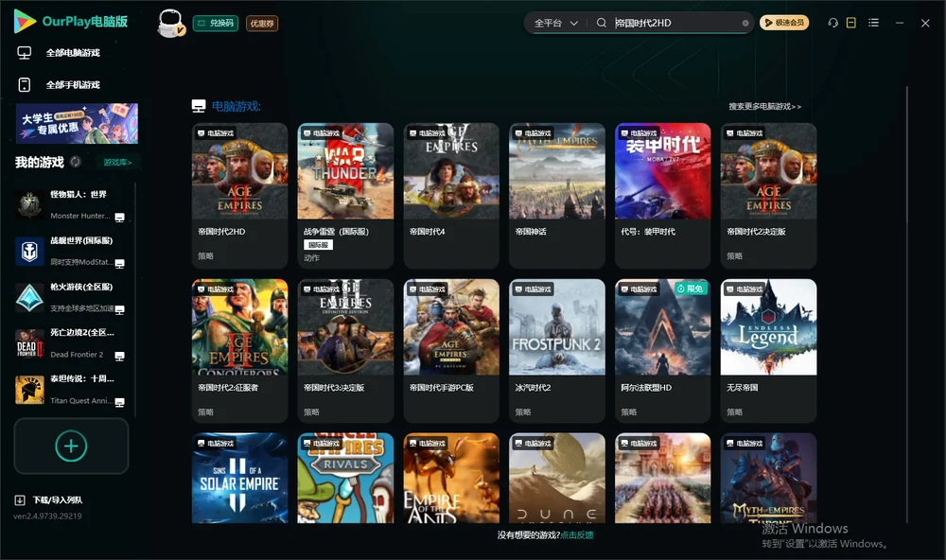This screenshot has height=560, width=946.
Task: Select 全部电脑游戏 in sidebar
Action: click(x=73, y=53)
